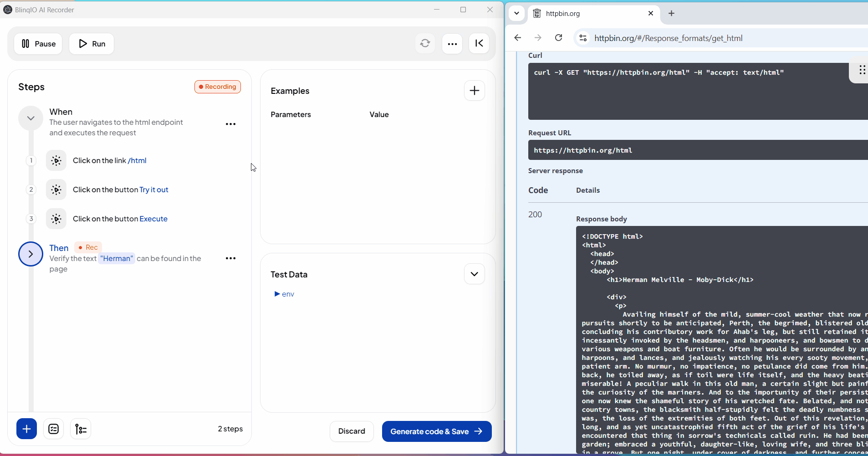Image resolution: width=868 pixels, height=456 pixels.
Task: Open the tree view icon at the bottom
Action: pyautogui.click(x=81, y=429)
